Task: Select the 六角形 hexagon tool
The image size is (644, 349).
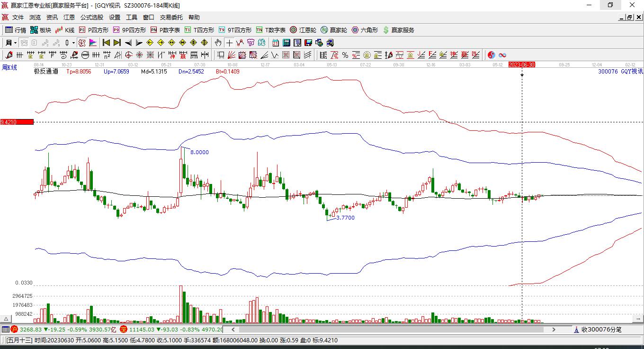Action: (x=365, y=30)
